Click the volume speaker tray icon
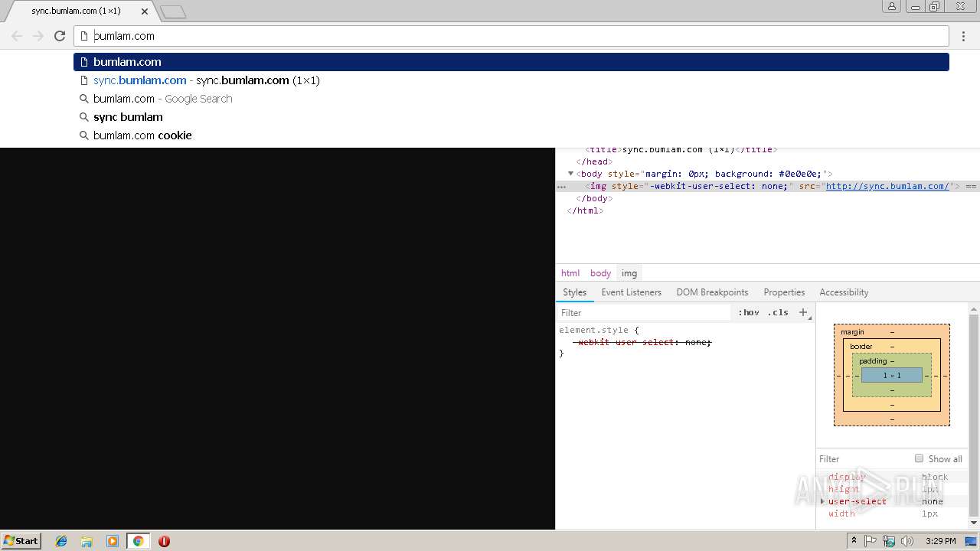Image resolution: width=980 pixels, height=551 pixels. tap(907, 541)
